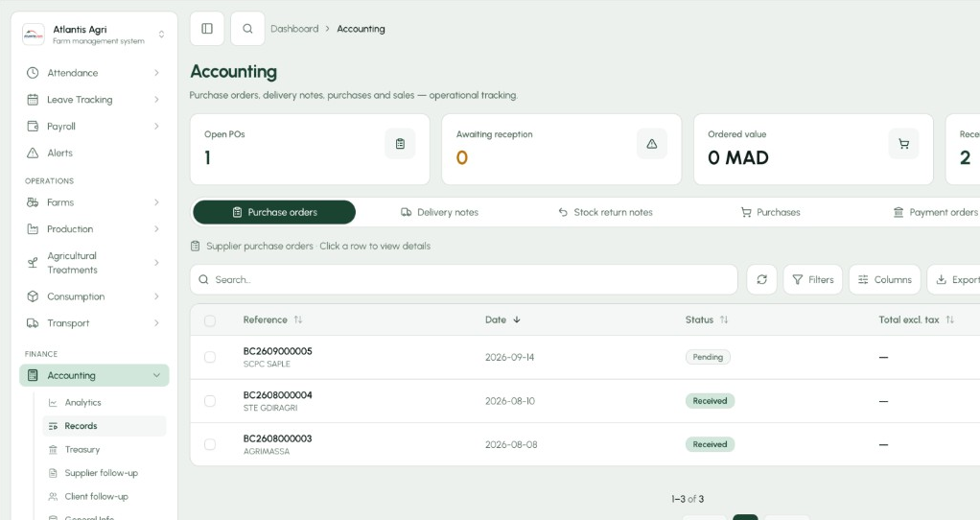Toggle the sidebar panel icon
The height and width of the screenshot is (520, 980).
pyautogui.click(x=207, y=29)
